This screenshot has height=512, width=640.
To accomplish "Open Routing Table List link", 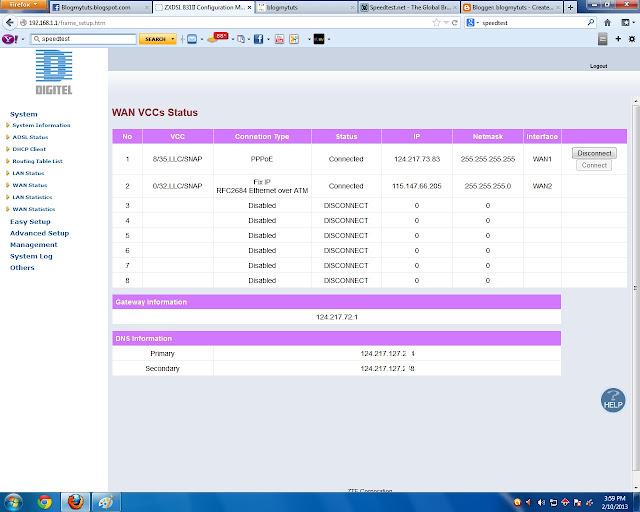I will pyautogui.click(x=37, y=161).
